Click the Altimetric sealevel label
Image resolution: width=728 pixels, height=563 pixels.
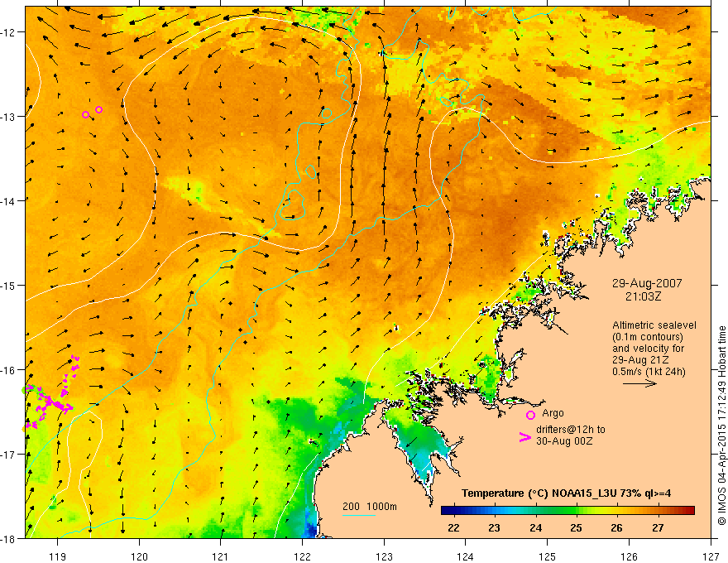click(654, 325)
